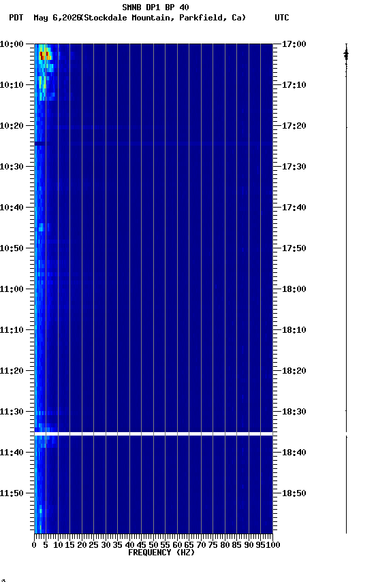376x588 pixels.
Task: Click the '10:00' PDT time label
Action: 12,44
